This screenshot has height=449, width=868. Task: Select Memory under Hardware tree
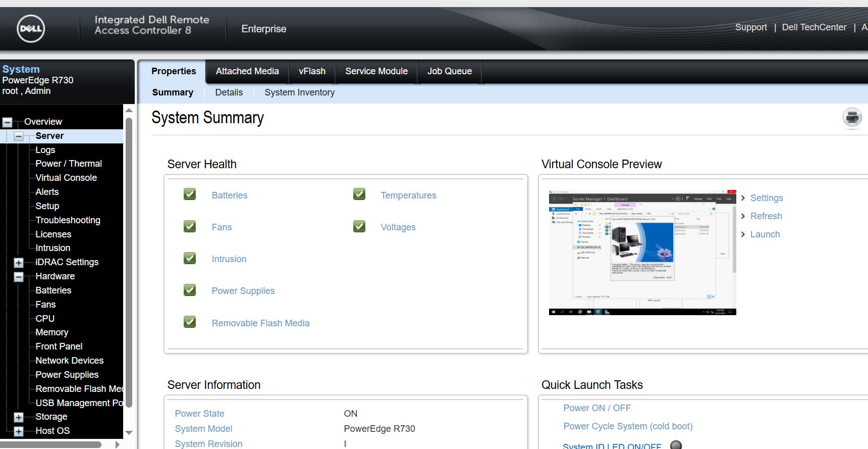click(51, 332)
